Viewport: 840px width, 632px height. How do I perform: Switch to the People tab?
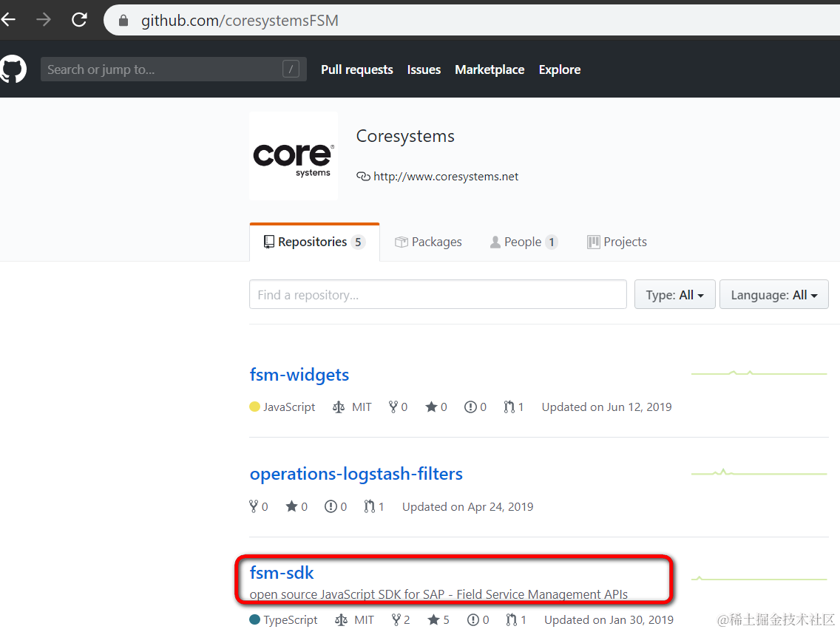(x=524, y=242)
